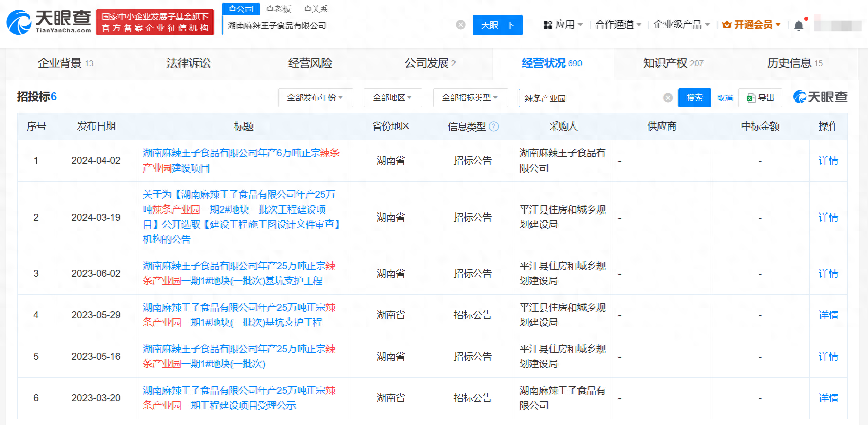Expand the 全部地区 dropdown

393,98
